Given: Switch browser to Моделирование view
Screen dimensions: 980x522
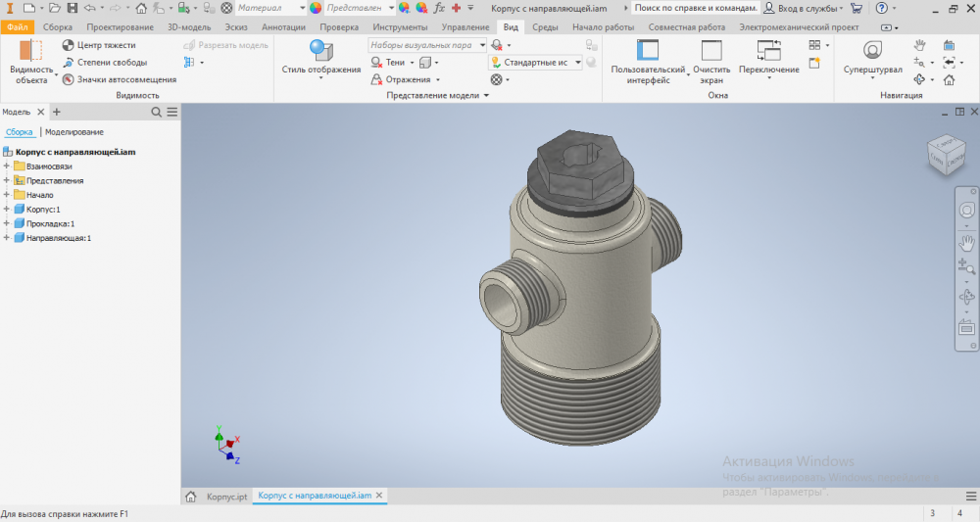Looking at the screenshot, I should coord(74,131).
